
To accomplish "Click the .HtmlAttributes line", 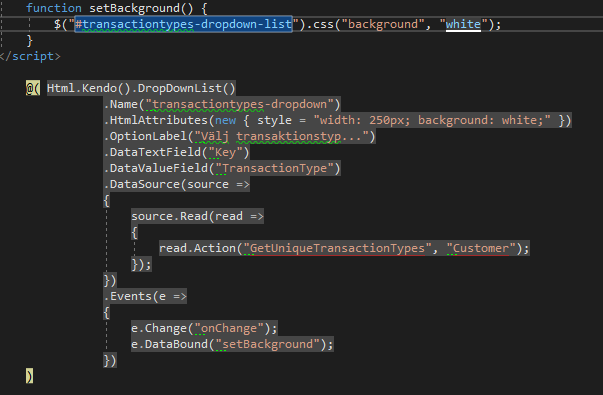I will tap(338, 120).
